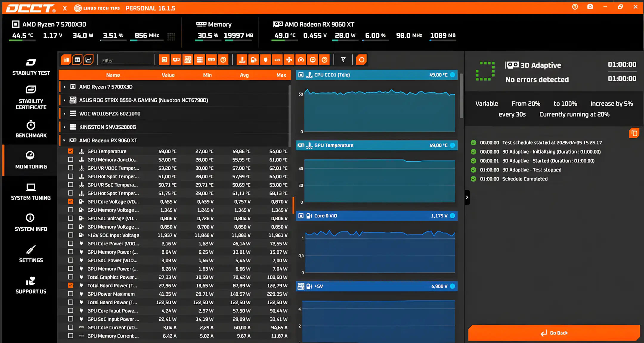
Task: Copy the test log with clipboard icon
Action: click(634, 133)
